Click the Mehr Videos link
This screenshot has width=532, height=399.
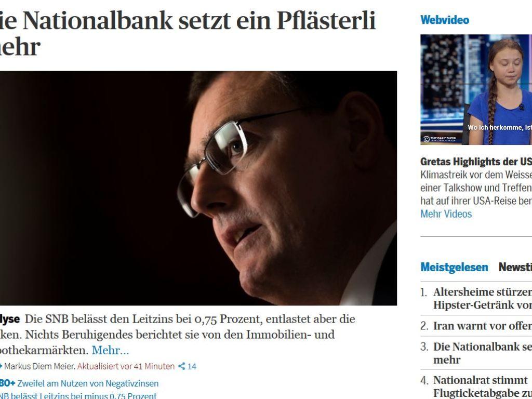446,214
